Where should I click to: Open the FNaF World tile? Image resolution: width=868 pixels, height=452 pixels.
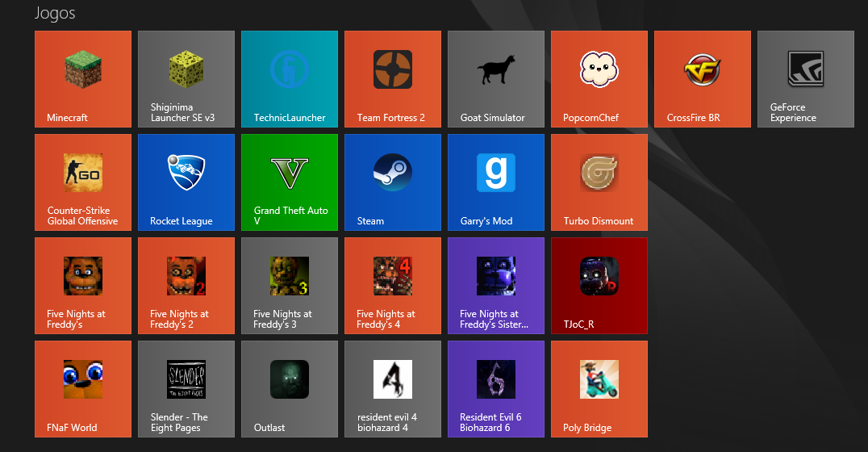tap(83, 389)
